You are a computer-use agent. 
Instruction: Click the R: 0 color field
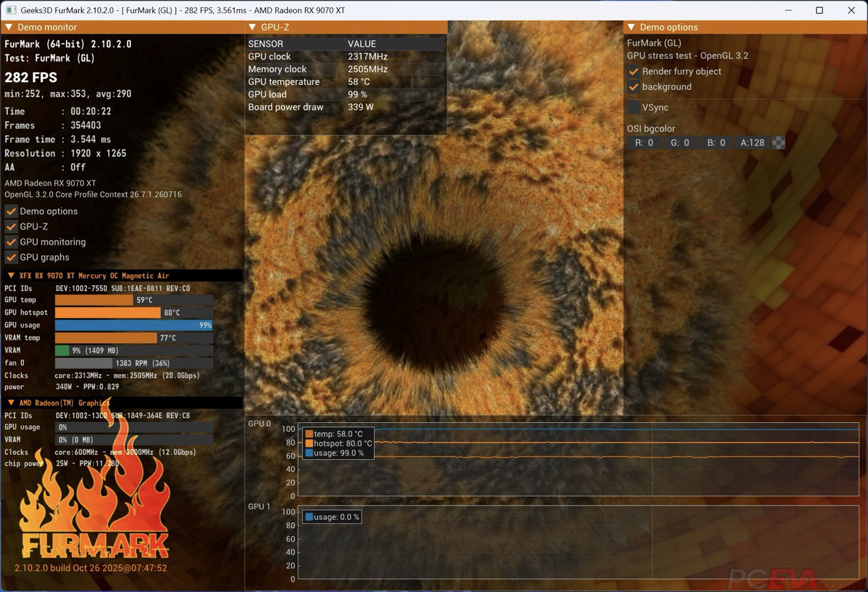[644, 143]
